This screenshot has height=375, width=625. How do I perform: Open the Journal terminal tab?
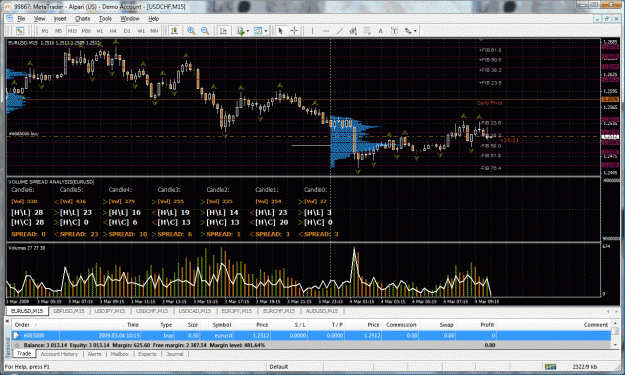pyautogui.click(x=175, y=354)
